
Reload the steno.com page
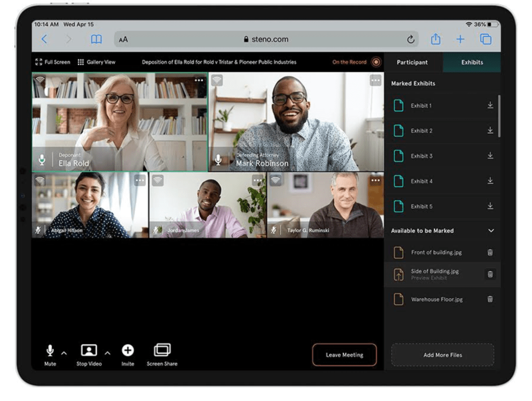410,40
